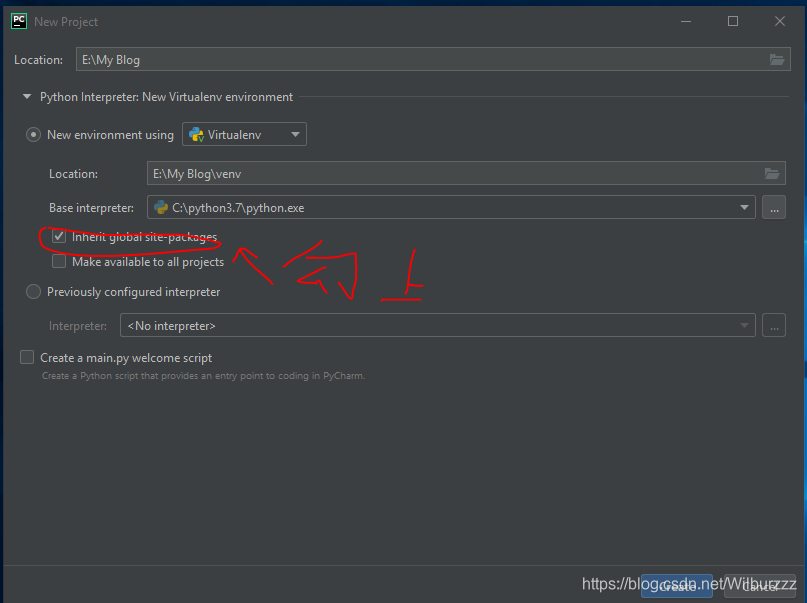This screenshot has height=603, width=807.
Task: Collapse the Python Interpreter section triangle
Action: (27, 97)
